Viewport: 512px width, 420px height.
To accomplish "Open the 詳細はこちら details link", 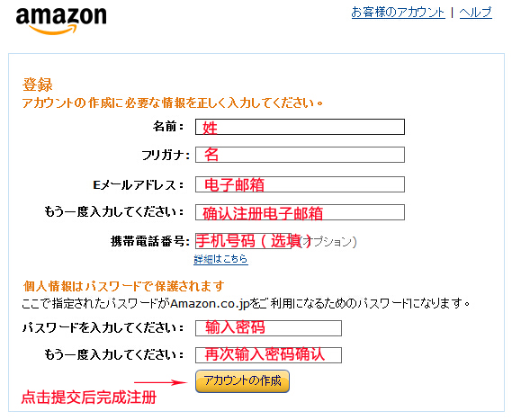I will pos(220,259).
